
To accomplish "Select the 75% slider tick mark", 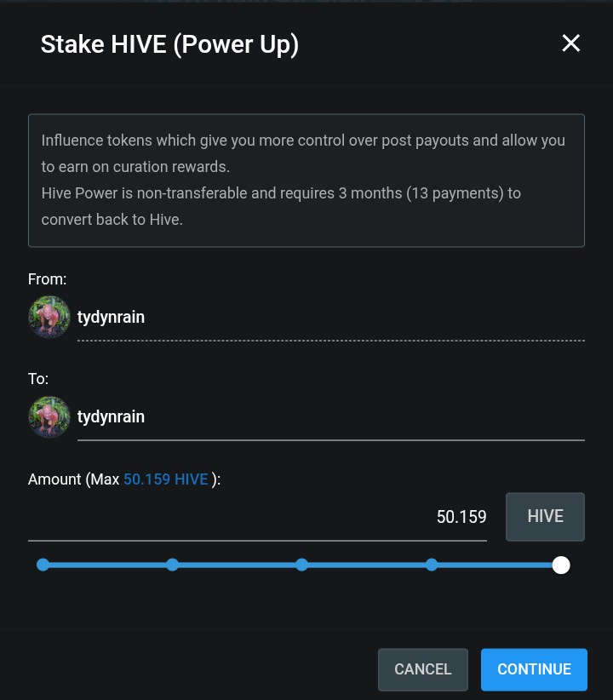I will click(x=432, y=565).
